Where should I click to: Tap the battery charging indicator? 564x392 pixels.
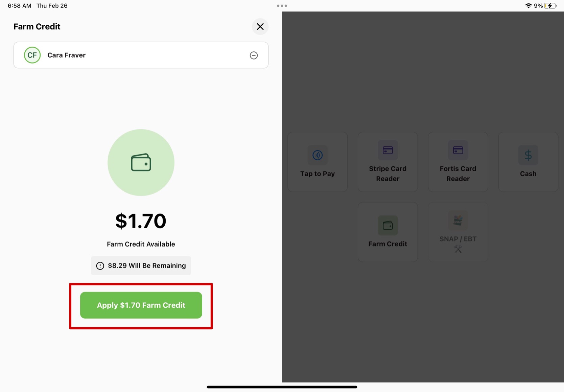pos(550,6)
